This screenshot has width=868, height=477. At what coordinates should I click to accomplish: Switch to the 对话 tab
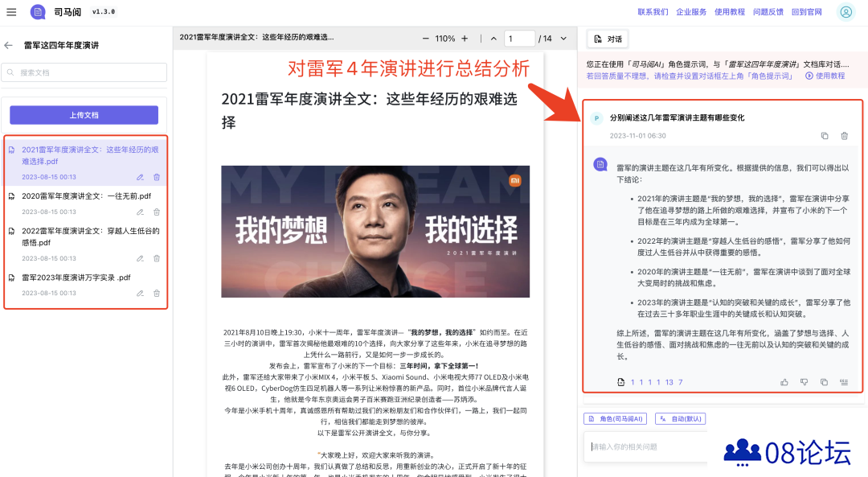click(x=608, y=39)
